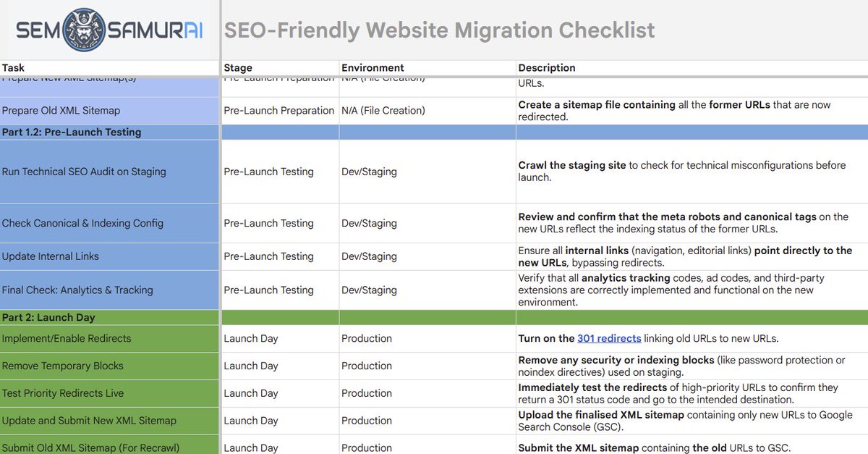Viewport: 868px width, 454px height.
Task: Select Production cell in Update and Submit New Sitemap row
Action: [427, 421]
